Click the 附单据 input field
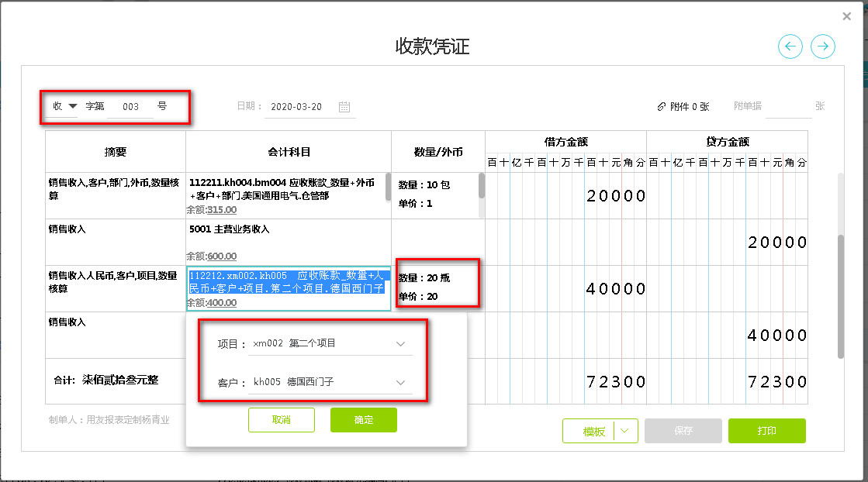 [787, 106]
